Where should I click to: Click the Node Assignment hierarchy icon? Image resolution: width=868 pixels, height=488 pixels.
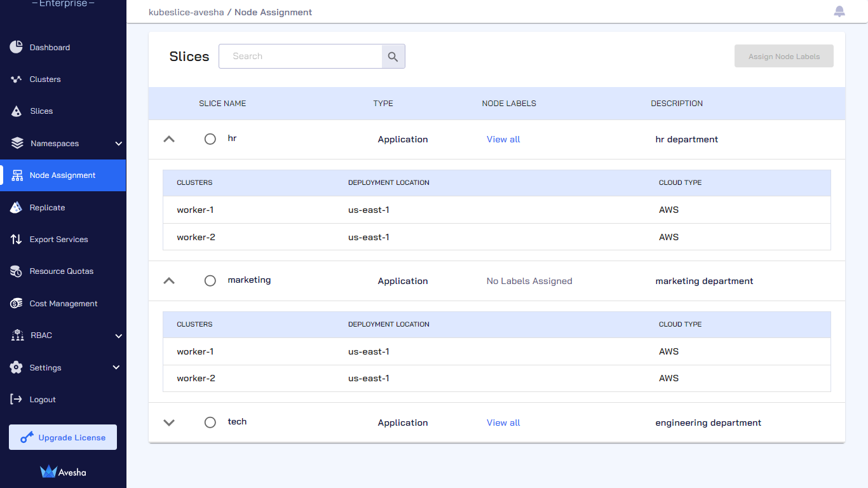coord(17,175)
